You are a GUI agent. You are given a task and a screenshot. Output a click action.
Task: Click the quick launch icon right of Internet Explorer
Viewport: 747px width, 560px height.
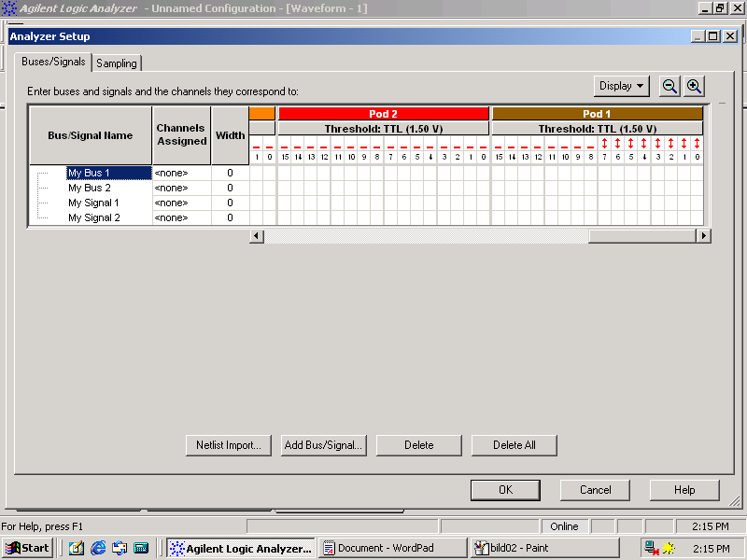pos(120,548)
